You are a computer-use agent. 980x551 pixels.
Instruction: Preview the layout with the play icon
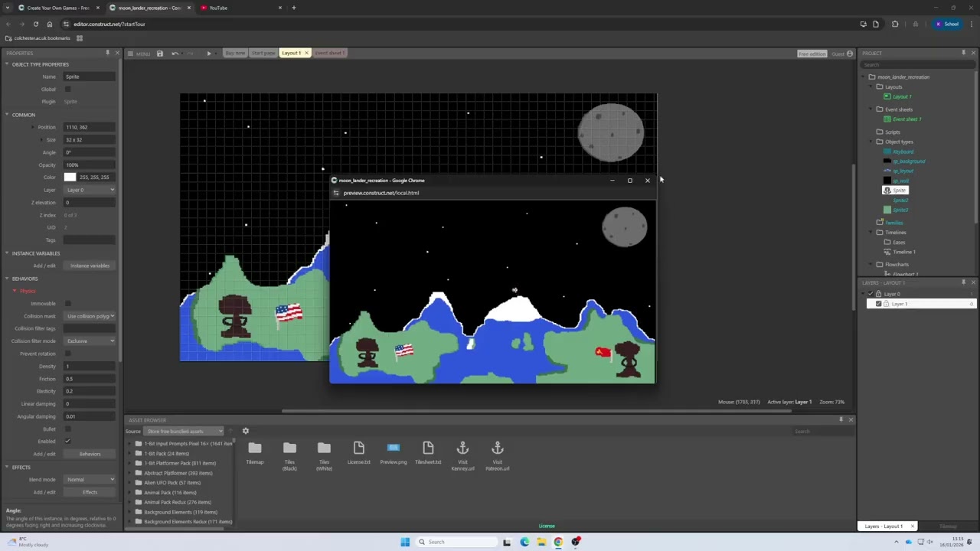click(208, 54)
